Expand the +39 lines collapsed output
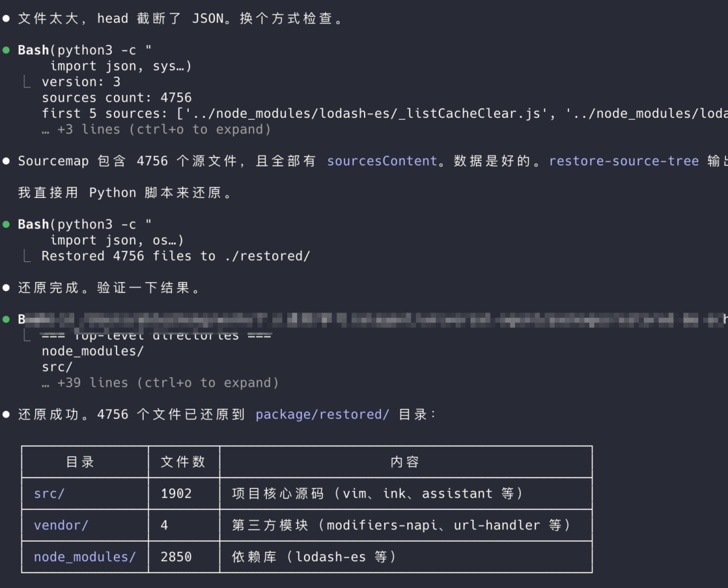The image size is (728, 588). (160, 383)
